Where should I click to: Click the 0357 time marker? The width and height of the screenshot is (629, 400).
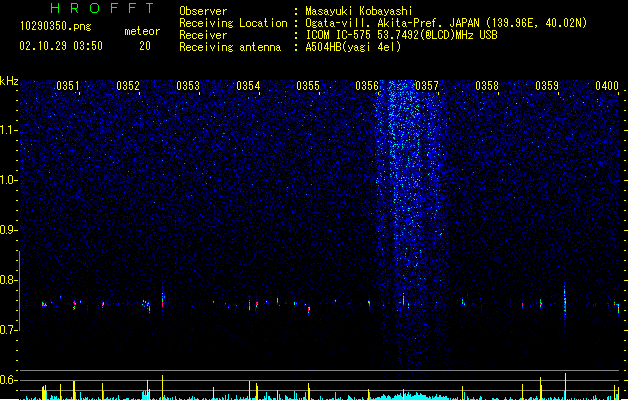click(x=427, y=86)
